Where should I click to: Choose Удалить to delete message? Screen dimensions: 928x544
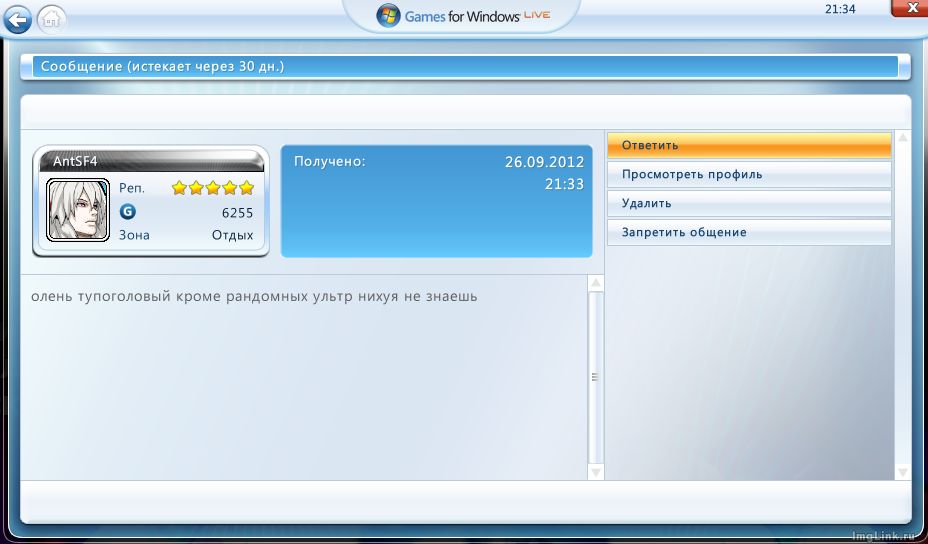coord(749,203)
